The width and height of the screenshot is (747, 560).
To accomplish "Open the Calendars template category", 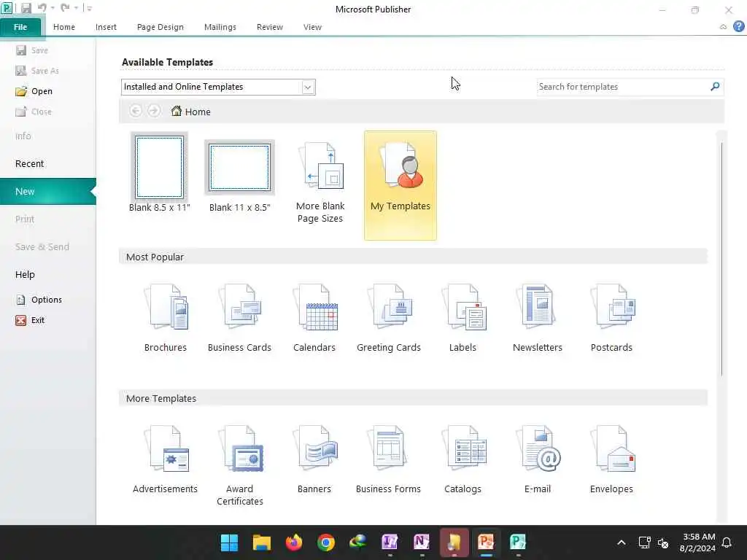I will 314,318.
